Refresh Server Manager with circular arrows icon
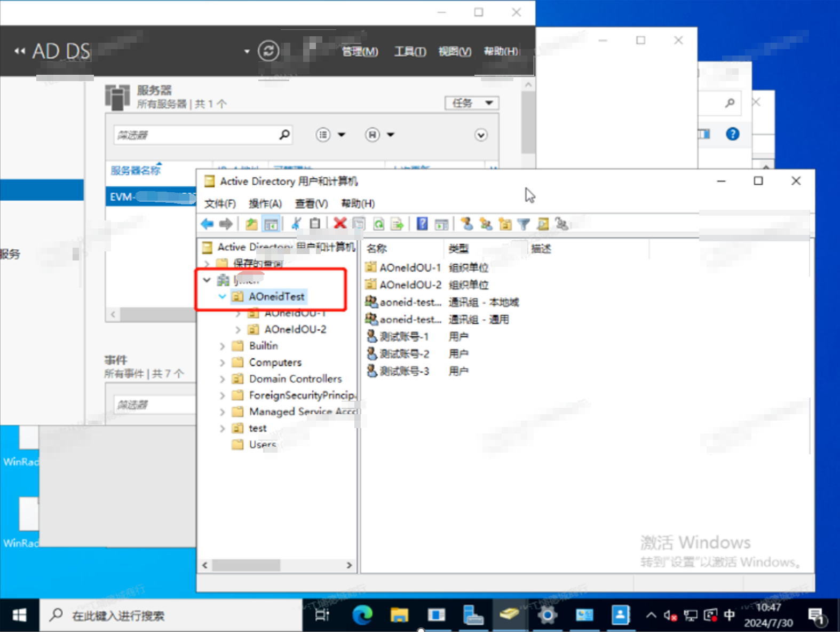Screen dimensions: 840x632 268,51
